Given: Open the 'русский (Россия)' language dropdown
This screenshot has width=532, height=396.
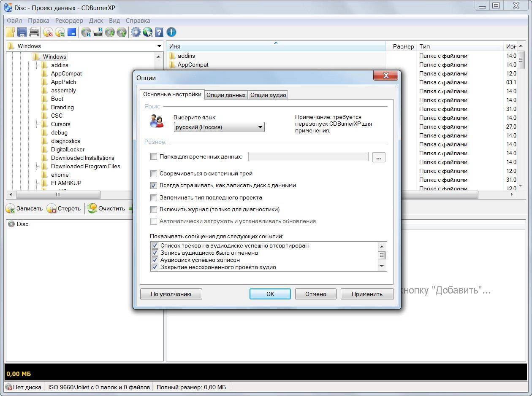Looking at the screenshot, I should (219, 127).
